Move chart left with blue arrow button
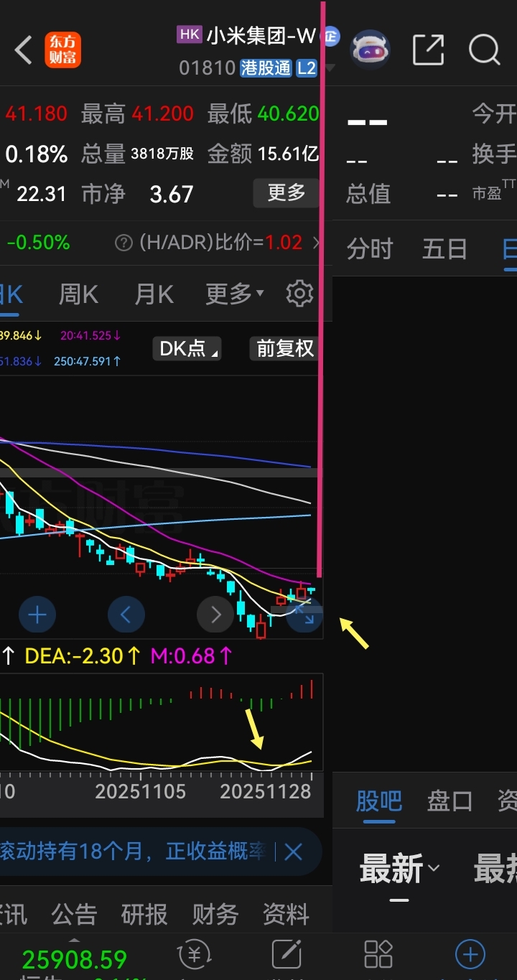The image size is (517, 980). (x=126, y=615)
